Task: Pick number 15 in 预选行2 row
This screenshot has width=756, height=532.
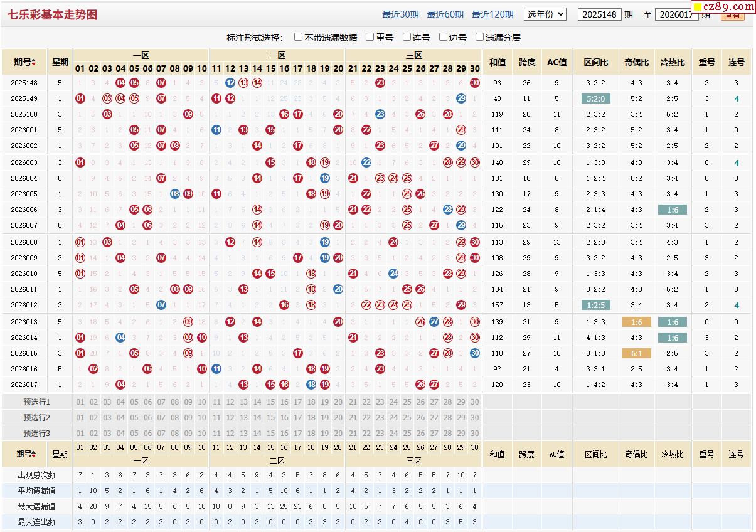Action: click(270, 417)
